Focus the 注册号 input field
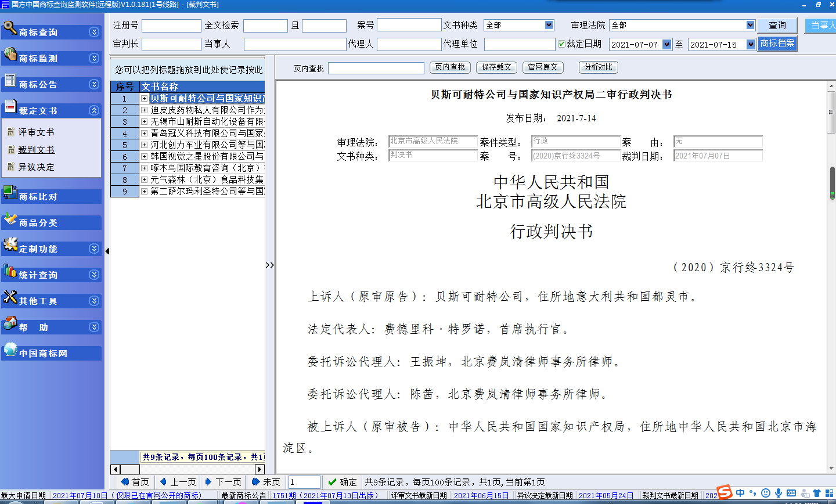This screenshot has height=504, width=836. coord(171,26)
